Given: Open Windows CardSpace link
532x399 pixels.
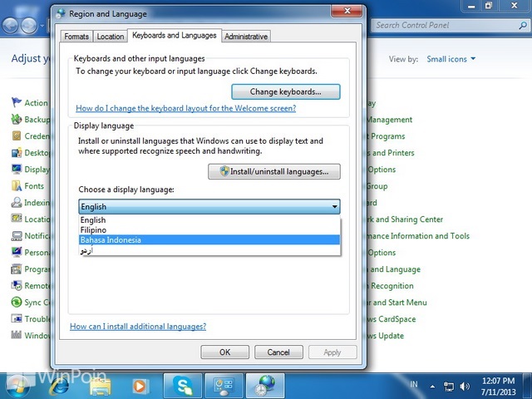Looking at the screenshot, I should (x=392, y=319).
